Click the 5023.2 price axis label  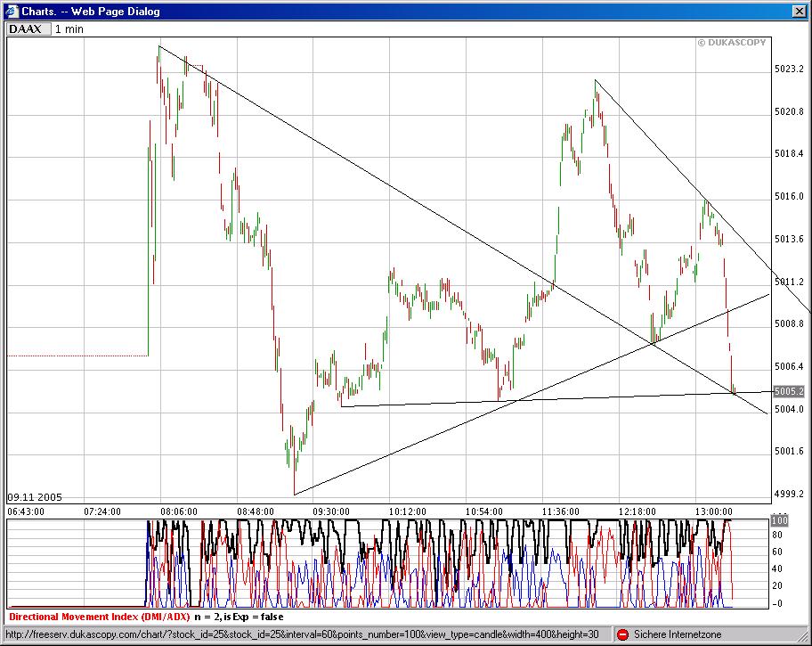tap(789, 69)
